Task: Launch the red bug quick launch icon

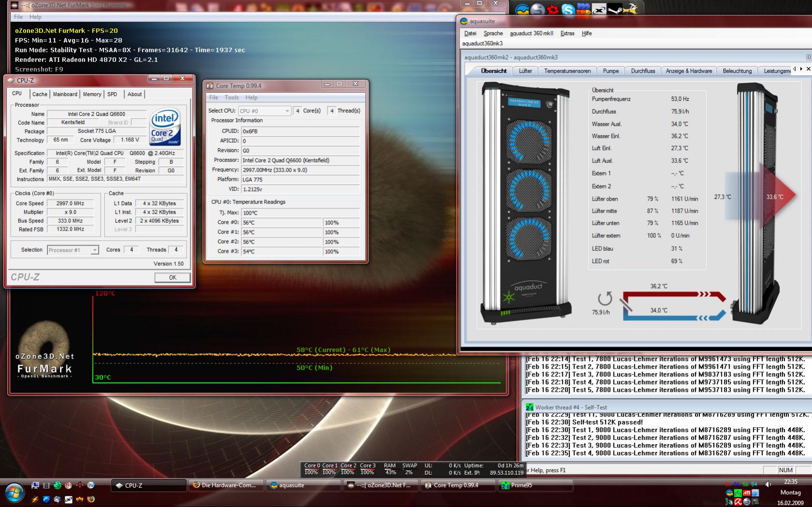Action: click(79, 485)
